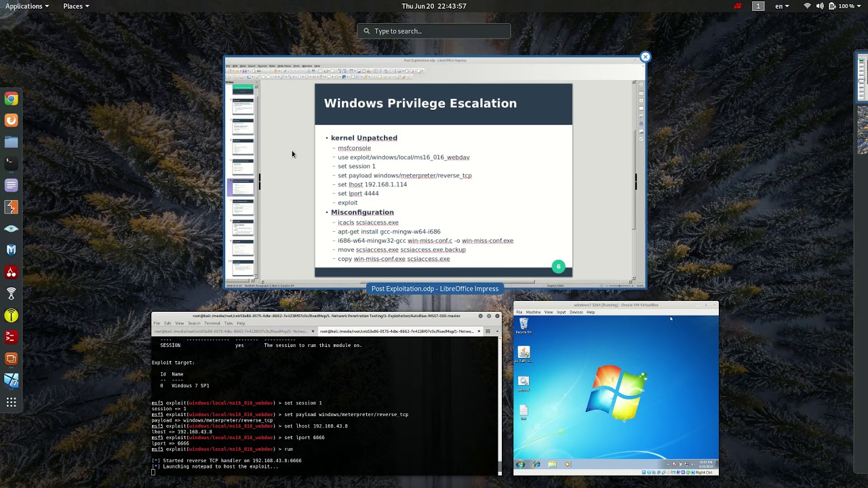Open the terminal Search menu
868x488 pixels.
[x=194, y=323]
